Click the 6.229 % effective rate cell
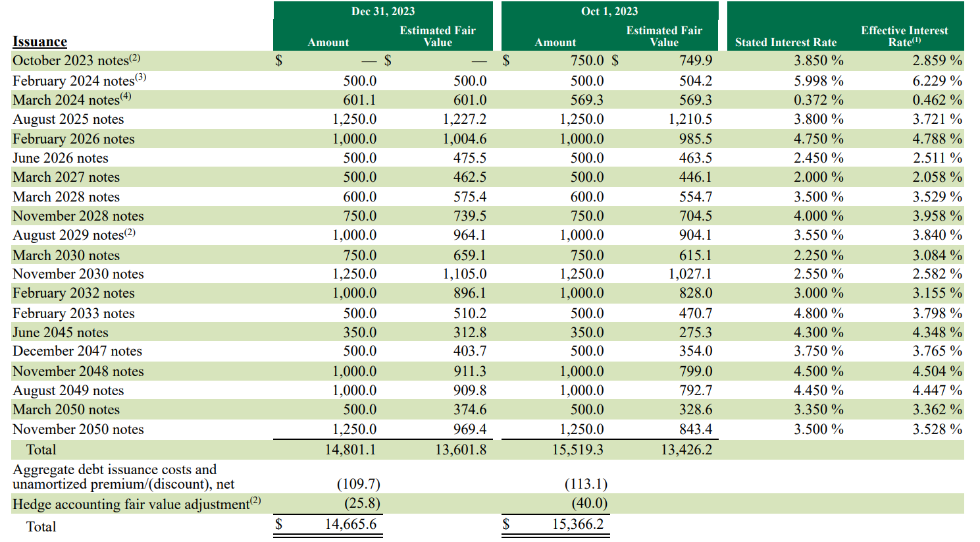Image resolution: width=980 pixels, height=542 pixels. [937, 80]
